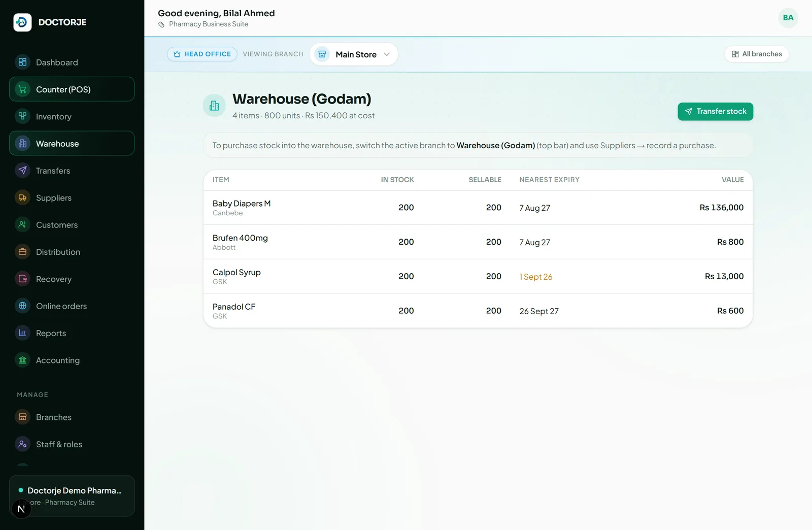Open the Dashboard sidebar icon
Image resolution: width=812 pixels, height=530 pixels.
[x=22, y=62]
